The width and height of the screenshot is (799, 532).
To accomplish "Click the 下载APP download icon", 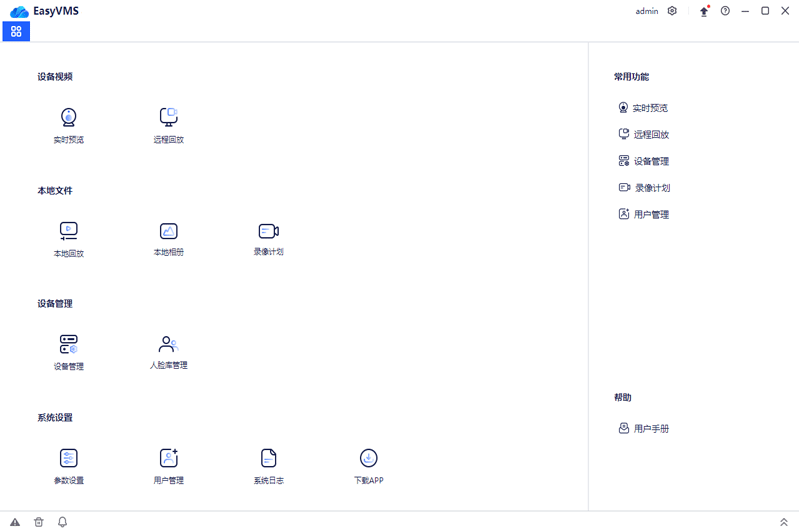I will (x=368, y=458).
